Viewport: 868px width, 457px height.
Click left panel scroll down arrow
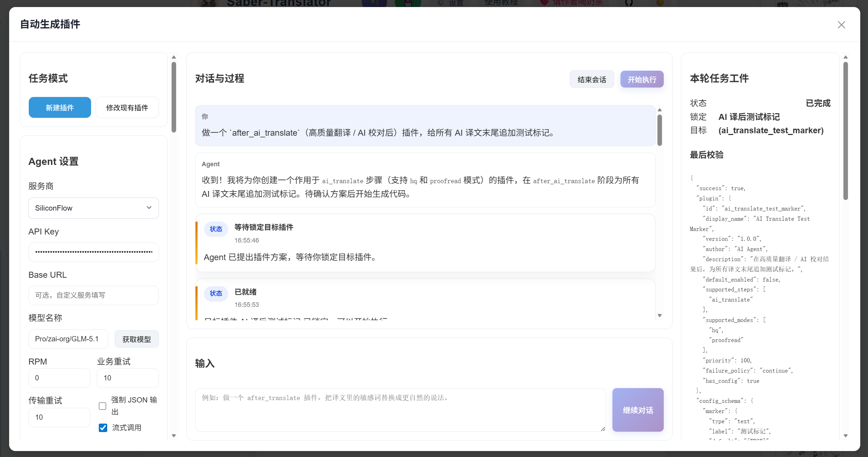point(174,436)
